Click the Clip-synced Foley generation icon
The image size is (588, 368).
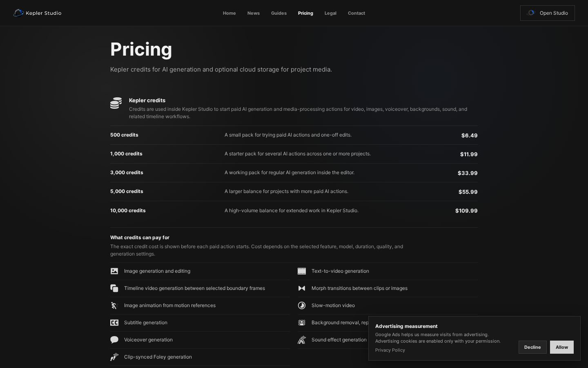tap(114, 357)
